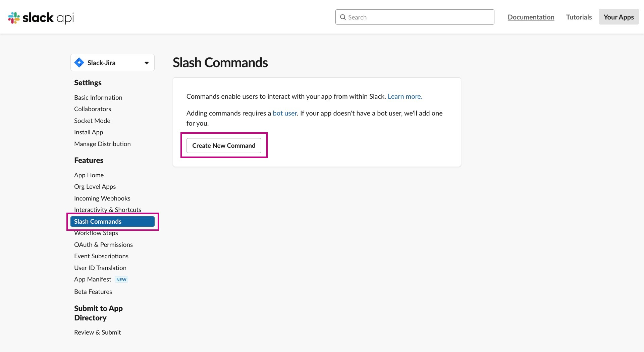Viewport: 644px width, 352px height.
Task: Open App Manifest page
Action: tap(93, 279)
